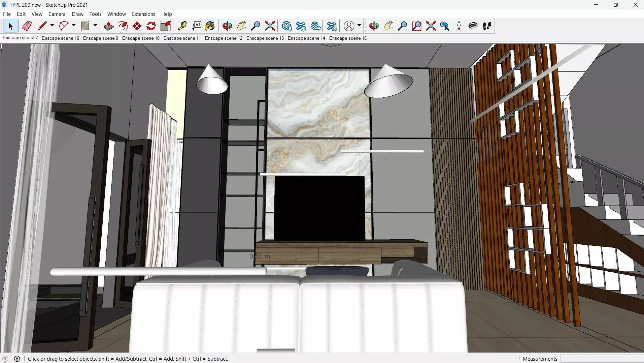Switch to Enscape scene 16 tab
644x363 pixels.
60,38
